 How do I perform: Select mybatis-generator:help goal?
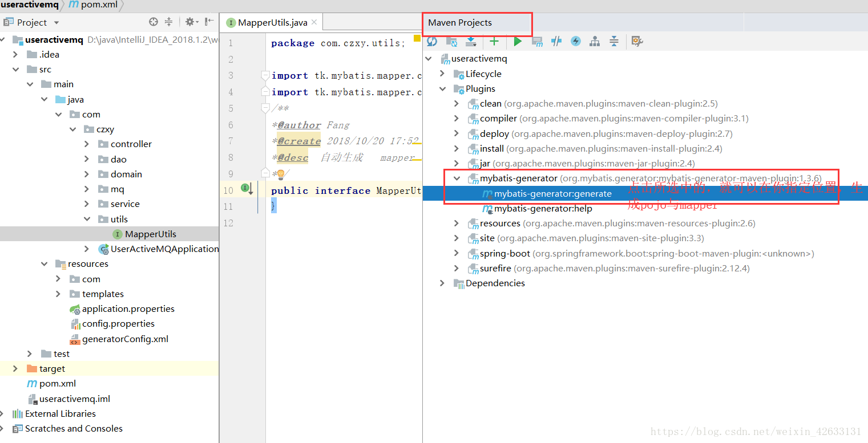[x=537, y=209]
